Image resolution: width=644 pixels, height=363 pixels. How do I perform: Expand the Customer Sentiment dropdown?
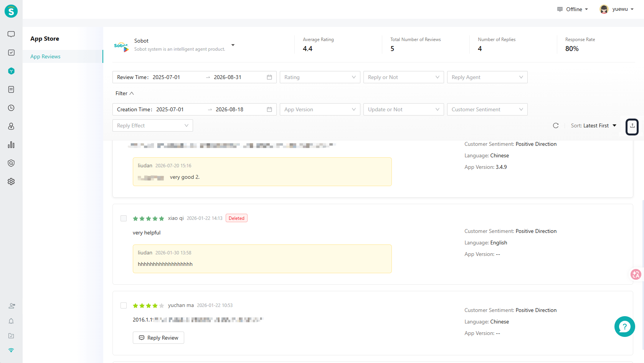click(487, 109)
